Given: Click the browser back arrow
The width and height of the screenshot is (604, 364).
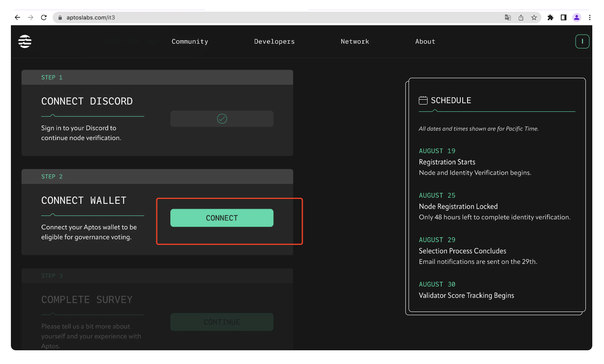Looking at the screenshot, I should [x=17, y=17].
